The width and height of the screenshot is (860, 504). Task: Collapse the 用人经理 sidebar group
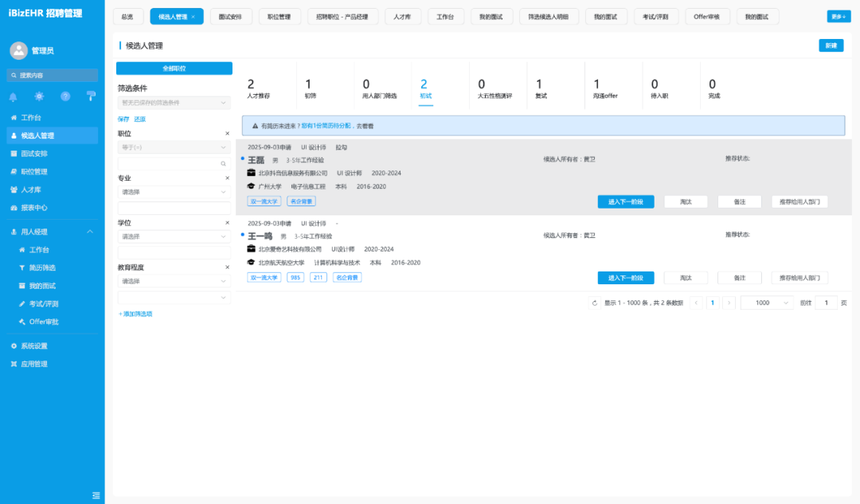90,232
